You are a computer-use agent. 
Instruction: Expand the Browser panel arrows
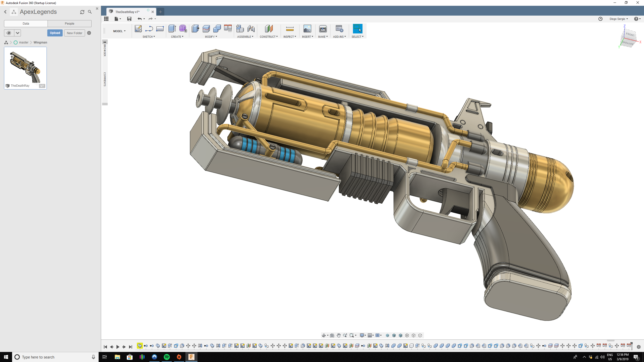pos(105,42)
